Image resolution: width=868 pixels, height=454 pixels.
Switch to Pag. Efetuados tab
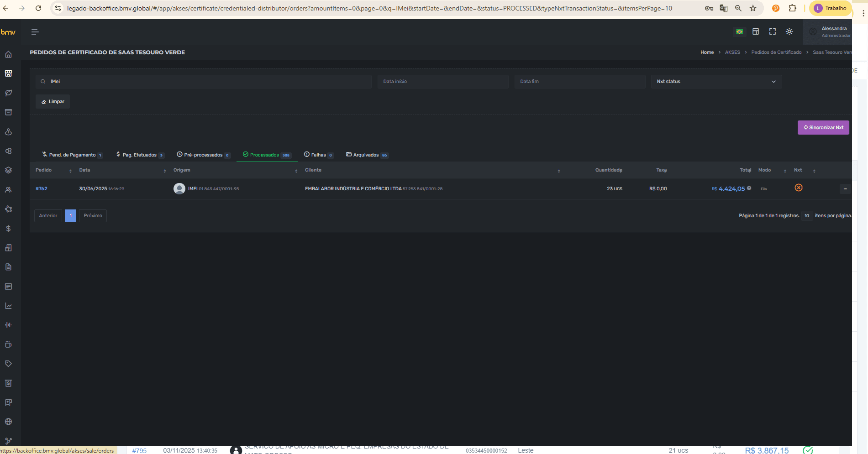click(x=140, y=155)
